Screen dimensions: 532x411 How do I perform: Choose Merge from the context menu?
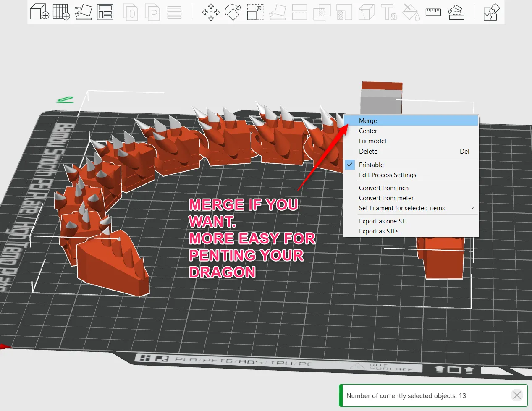point(368,120)
